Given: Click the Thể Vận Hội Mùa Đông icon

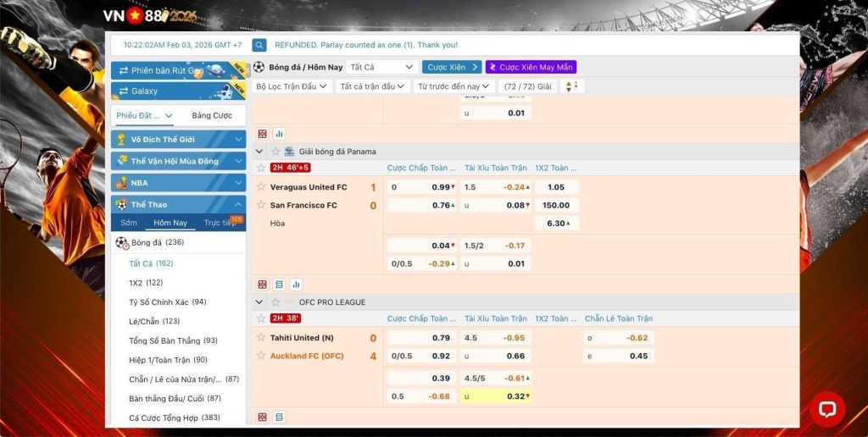Looking at the screenshot, I should tap(121, 161).
